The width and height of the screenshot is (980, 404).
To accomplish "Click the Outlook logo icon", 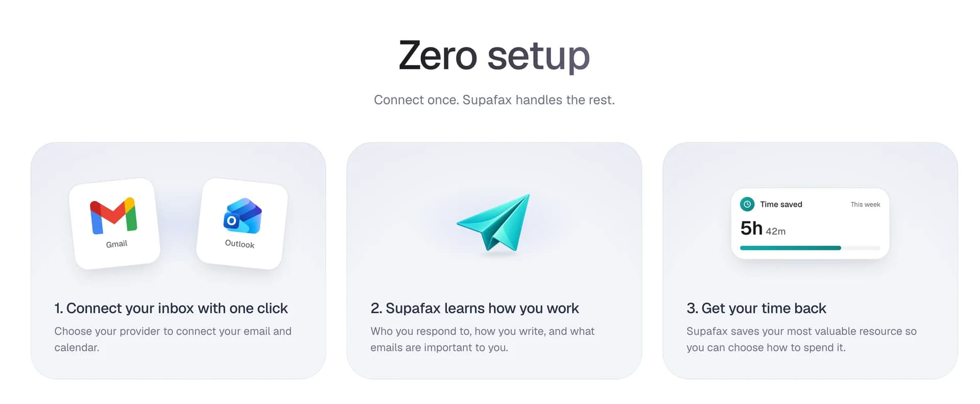I will click(x=243, y=216).
